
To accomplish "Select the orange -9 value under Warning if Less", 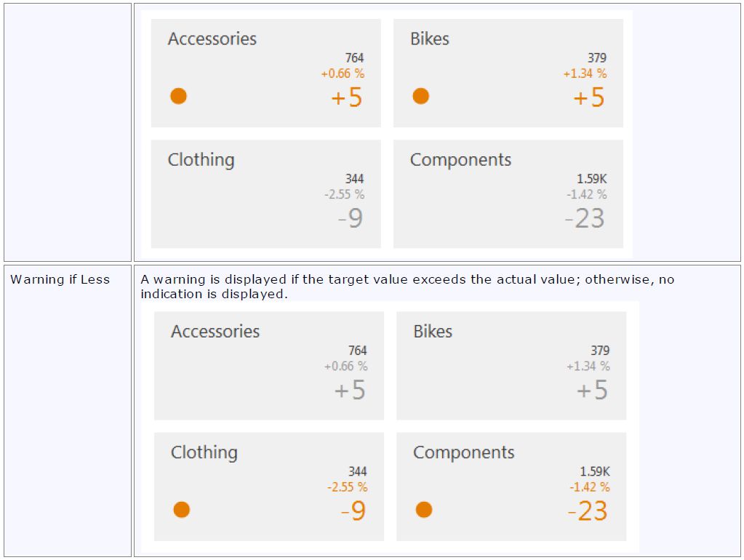I will (353, 511).
